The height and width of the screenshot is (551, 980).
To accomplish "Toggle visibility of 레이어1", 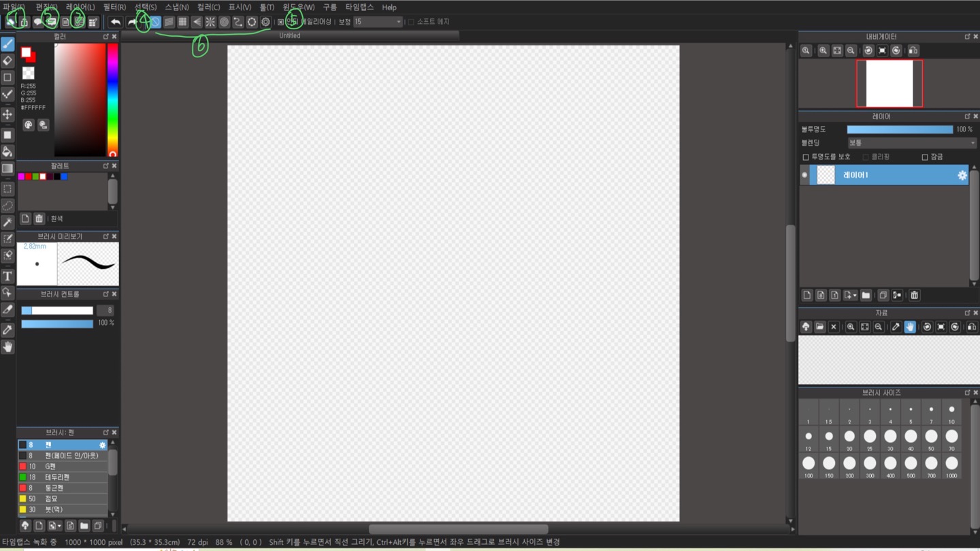I will 804,175.
